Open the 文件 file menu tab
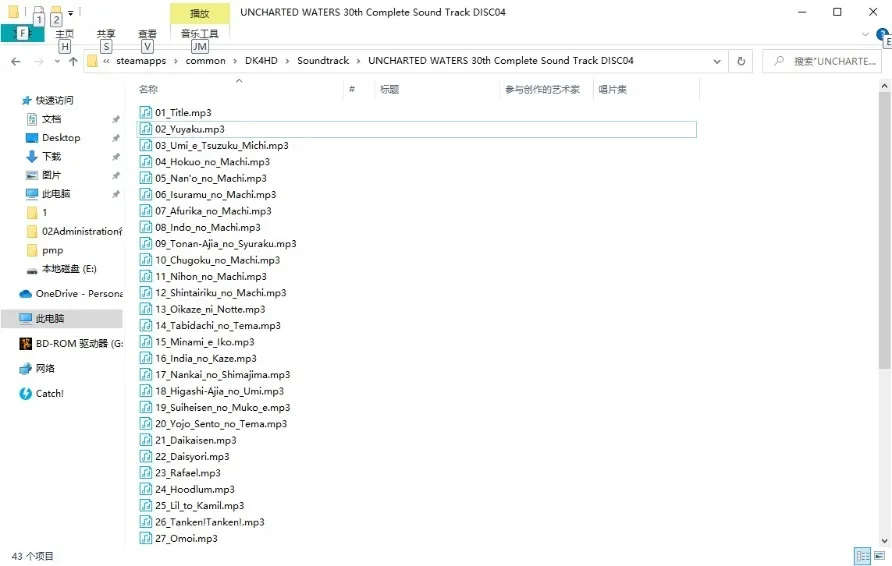This screenshot has width=892, height=566. [x=23, y=34]
